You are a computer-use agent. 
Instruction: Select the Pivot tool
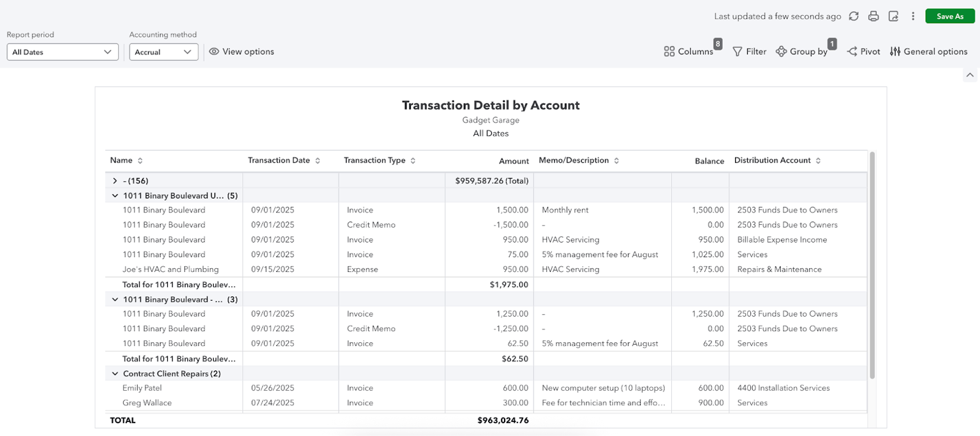point(863,51)
